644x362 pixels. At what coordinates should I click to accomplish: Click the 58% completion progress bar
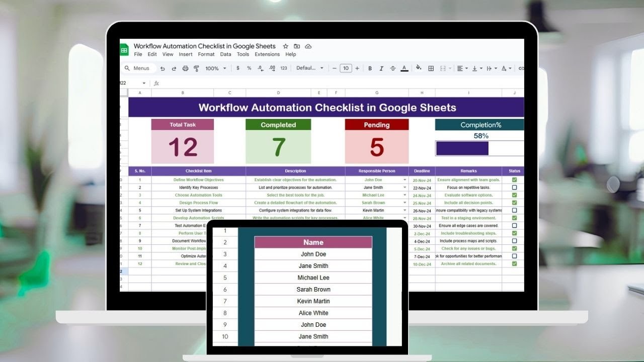(x=479, y=148)
